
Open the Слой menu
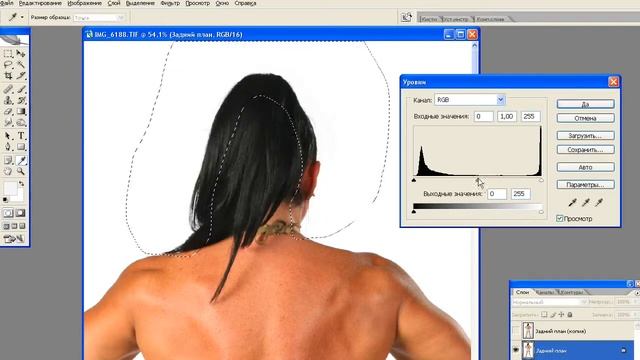[x=114, y=3]
